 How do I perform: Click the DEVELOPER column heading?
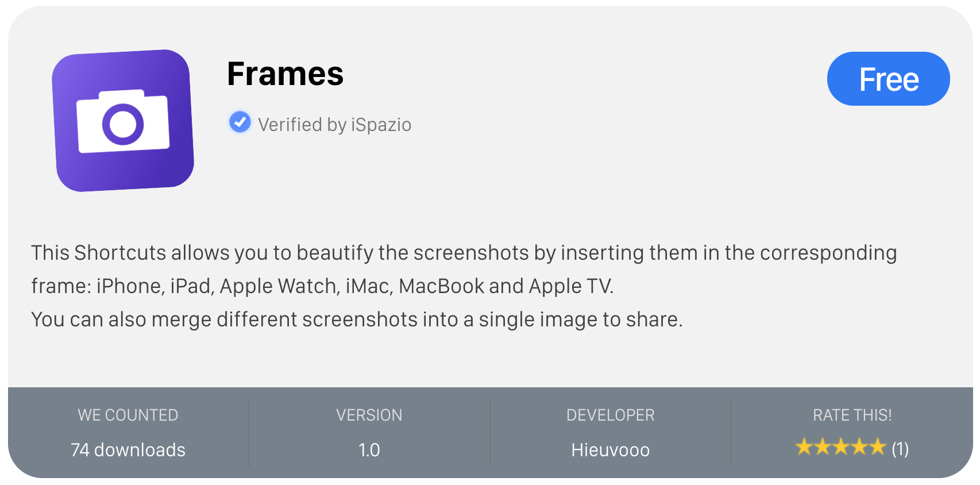(610, 415)
